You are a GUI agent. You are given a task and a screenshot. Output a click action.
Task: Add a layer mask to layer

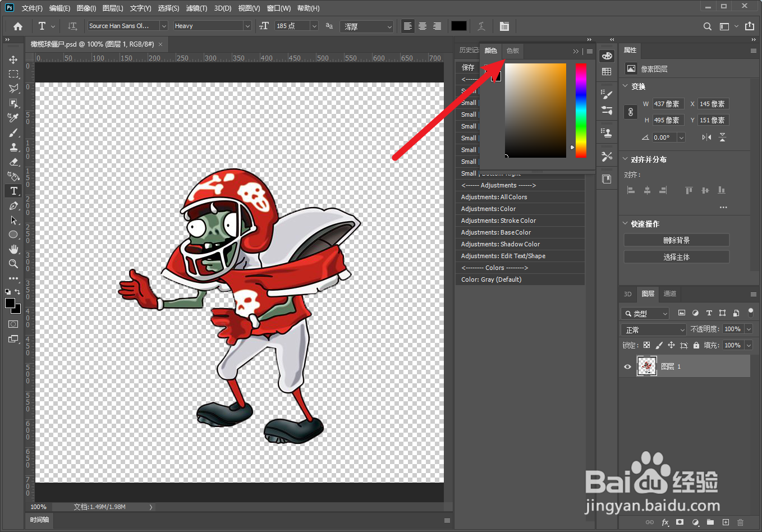pos(680,522)
